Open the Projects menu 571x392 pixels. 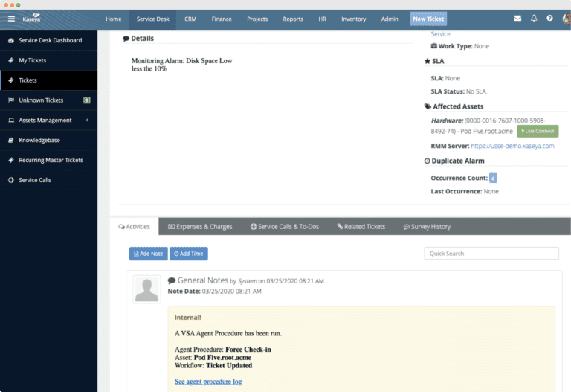(x=257, y=19)
